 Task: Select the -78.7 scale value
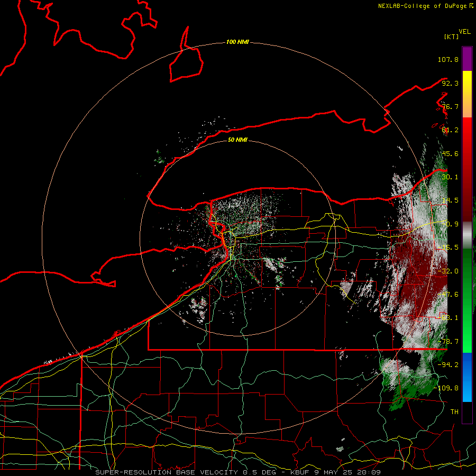pos(448,342)
